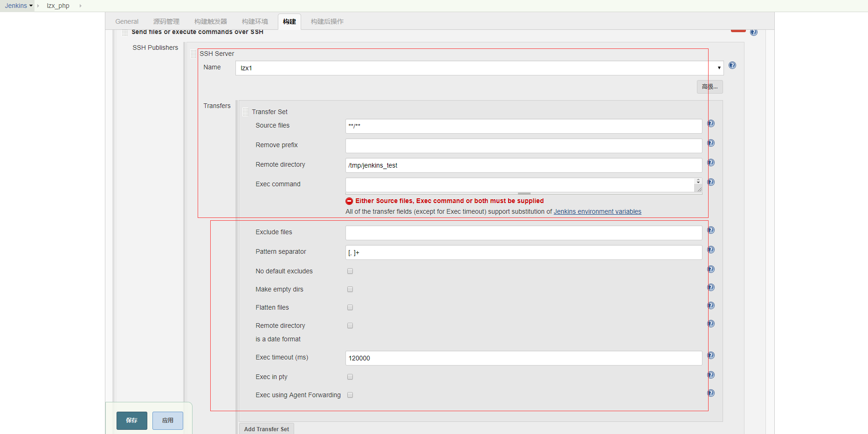
Task: Grab the SSH Server drag handle
Action: [193, 54]
